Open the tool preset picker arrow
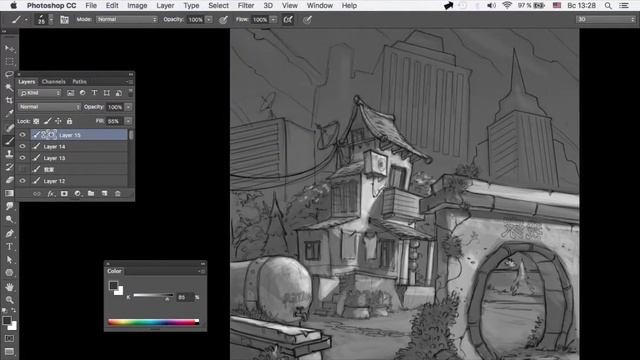Viewport: 640px width, 360px height. pyautogui.click(x=27, y=20)
